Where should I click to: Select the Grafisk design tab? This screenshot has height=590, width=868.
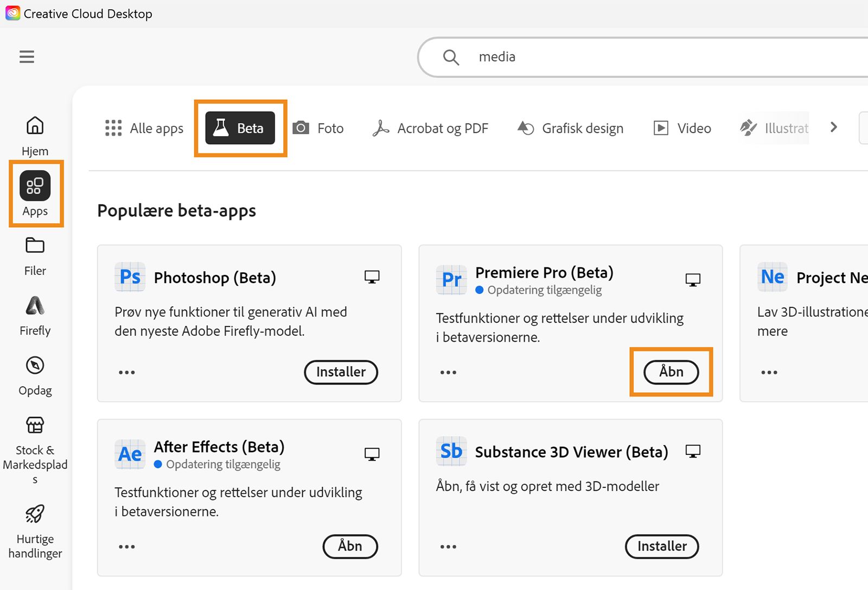570,128
